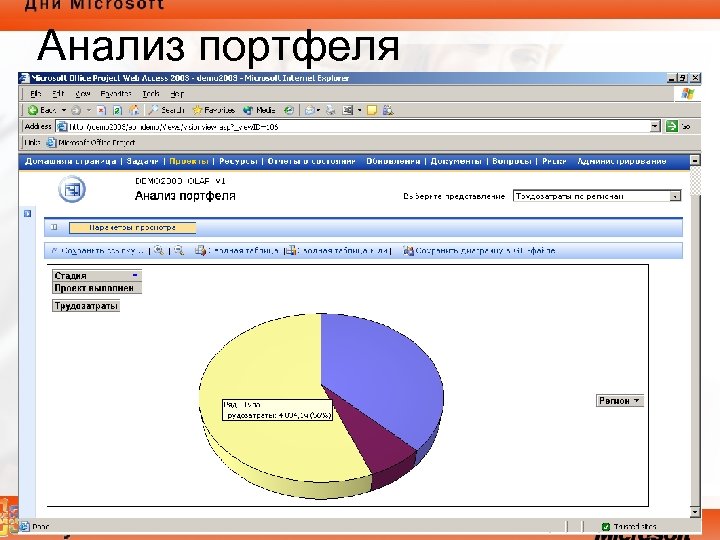This screenshot has width=720, height=540.
Task: Stop loading the page with Stop icon
Action: pos(101,110)
